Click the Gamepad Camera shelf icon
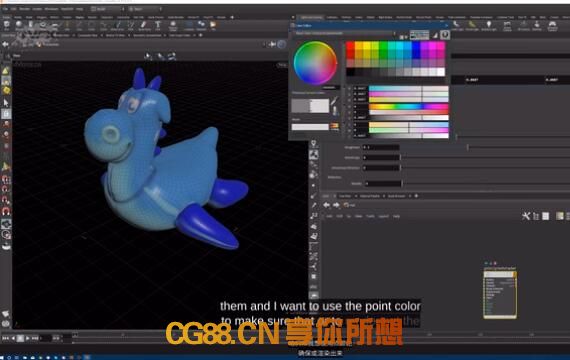570x360 pixels. (x=553, y=25)
